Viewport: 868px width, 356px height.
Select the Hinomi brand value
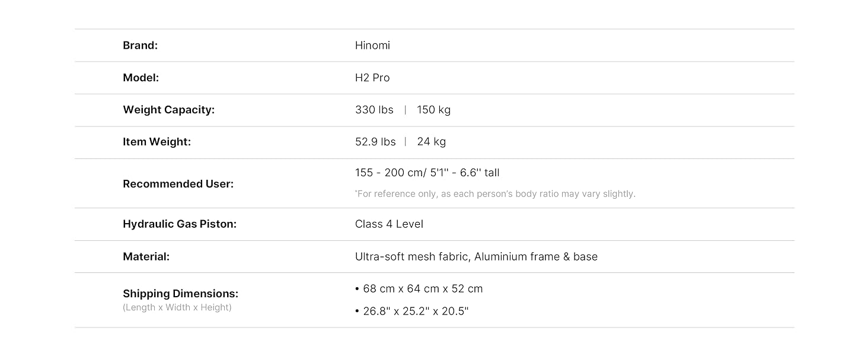coord(372,46)
